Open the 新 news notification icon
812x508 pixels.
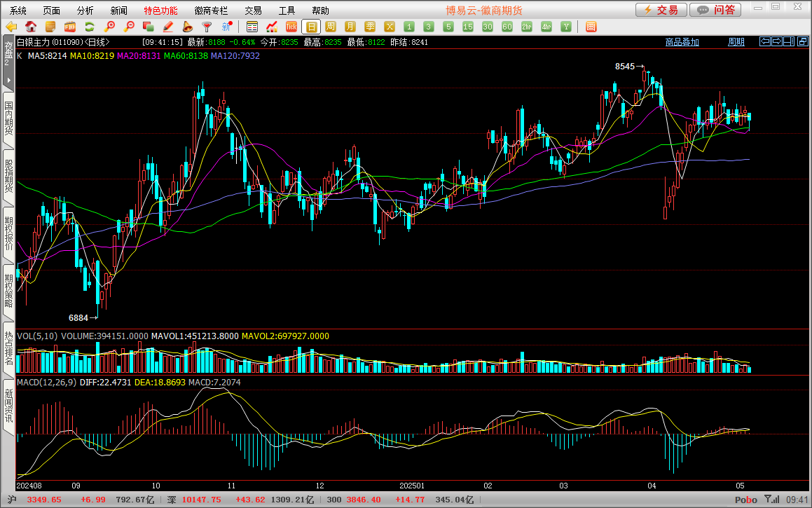point(227,27)
